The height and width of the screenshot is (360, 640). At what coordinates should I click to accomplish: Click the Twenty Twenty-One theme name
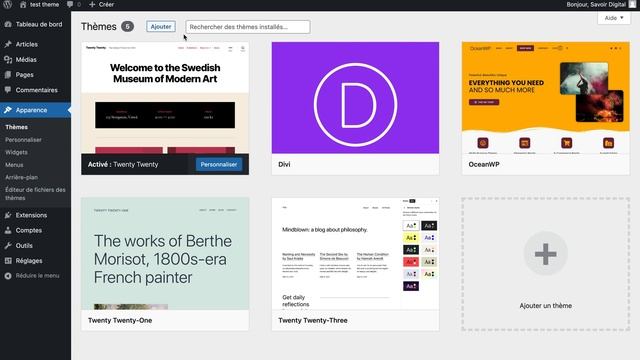click(x=120, y=320)
